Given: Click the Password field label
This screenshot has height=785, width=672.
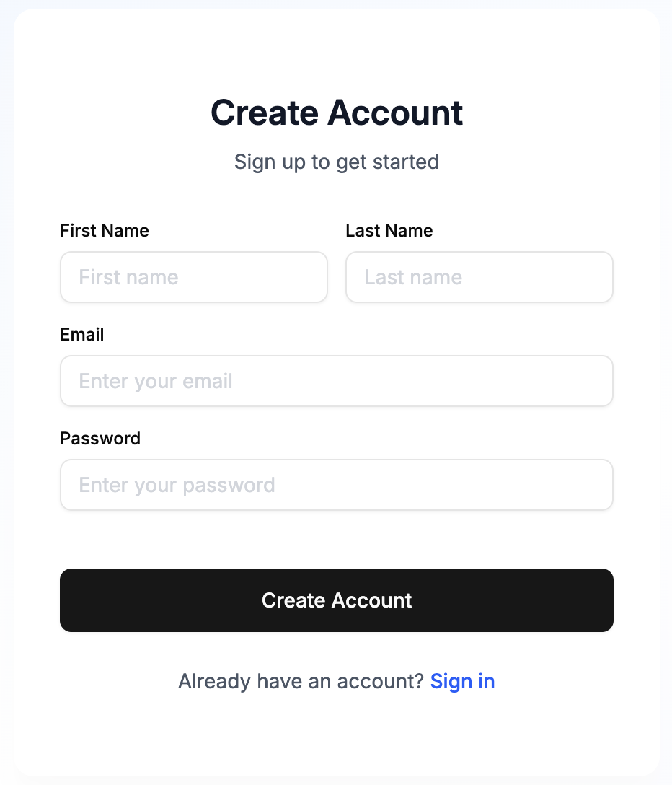Looking at the screenshot, I should 100,438.
